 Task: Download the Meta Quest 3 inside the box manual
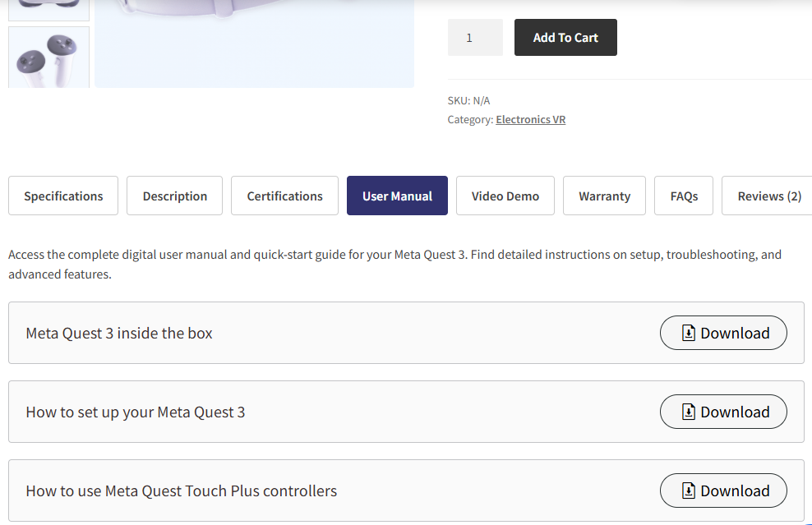click(723, 333)
